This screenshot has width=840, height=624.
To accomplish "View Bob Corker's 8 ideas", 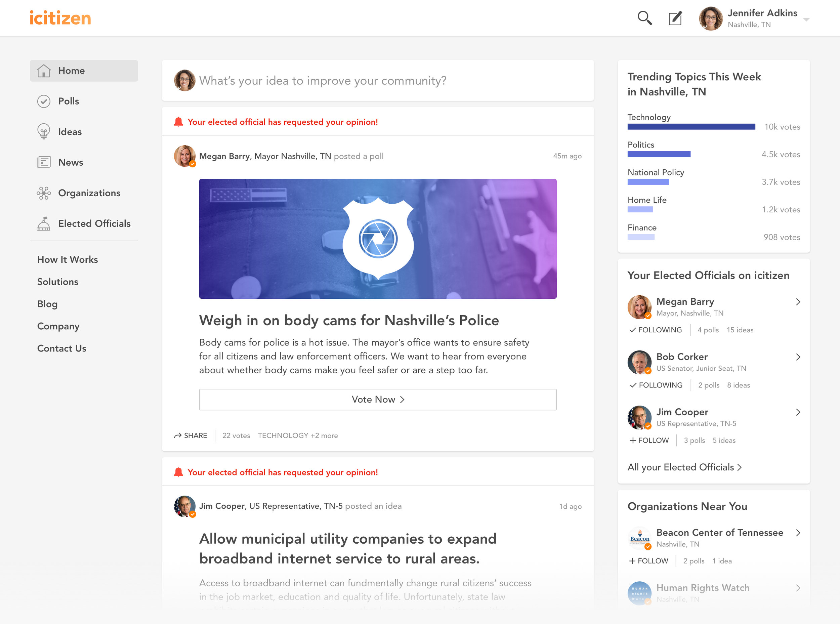I will click(x=739, y=385).
